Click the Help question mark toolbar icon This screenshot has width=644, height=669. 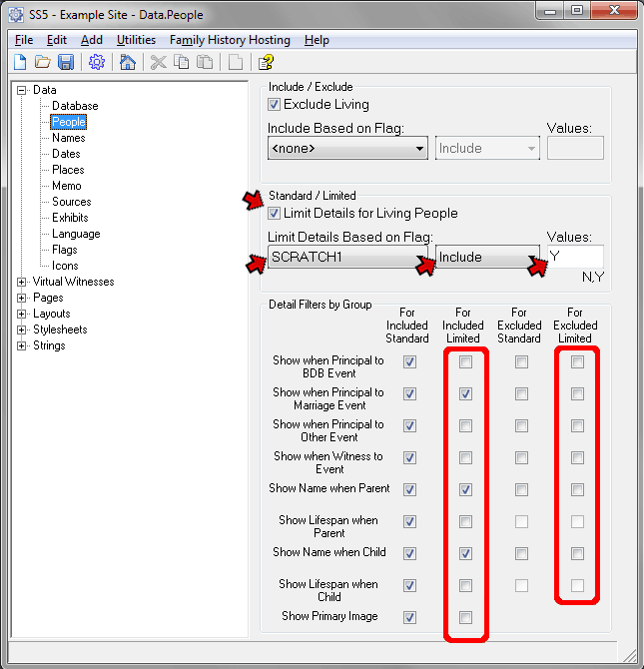[266, 62]
